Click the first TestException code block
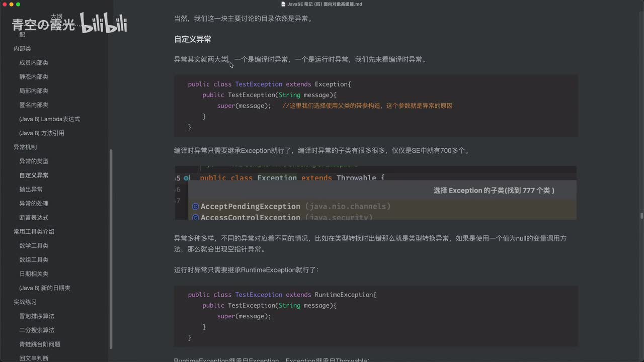 376,106
